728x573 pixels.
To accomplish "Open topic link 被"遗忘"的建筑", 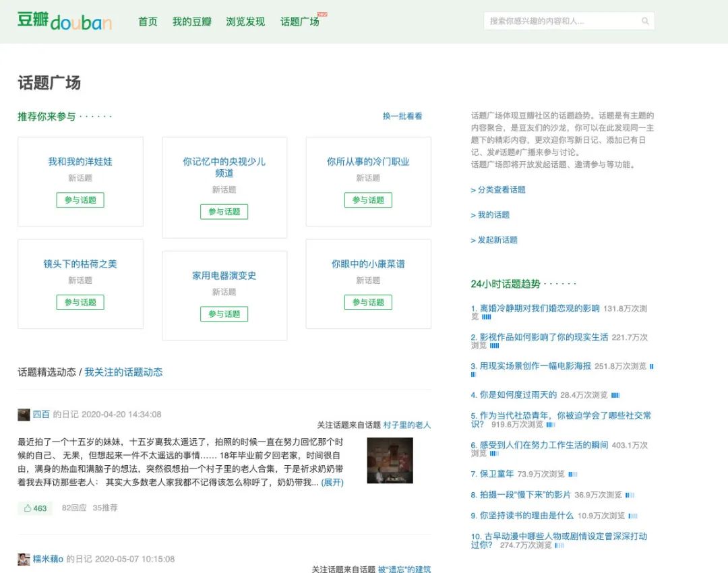I will [404, 569].
